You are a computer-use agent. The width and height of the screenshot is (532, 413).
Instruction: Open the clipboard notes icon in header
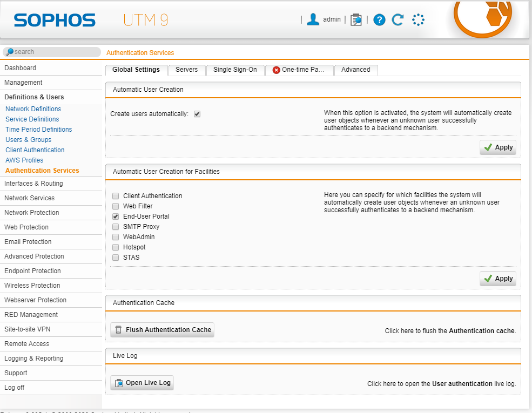click(x=356, y=20)
